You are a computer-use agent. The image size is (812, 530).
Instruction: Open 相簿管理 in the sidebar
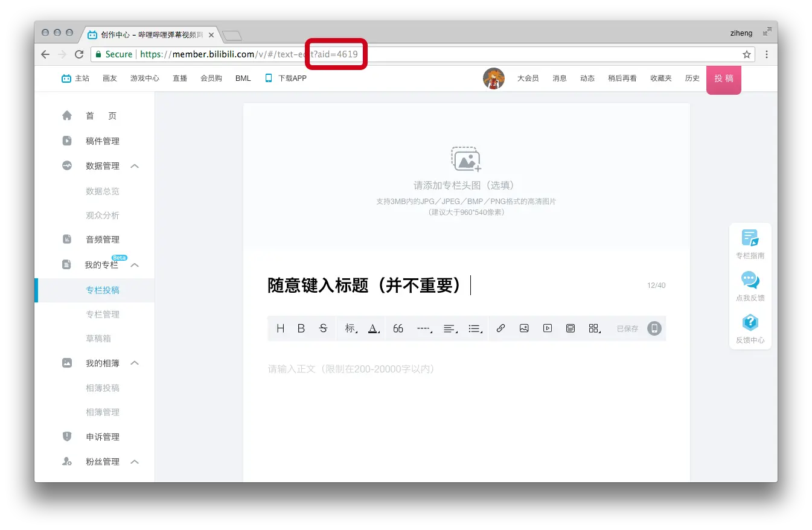(x=103, y=412)
